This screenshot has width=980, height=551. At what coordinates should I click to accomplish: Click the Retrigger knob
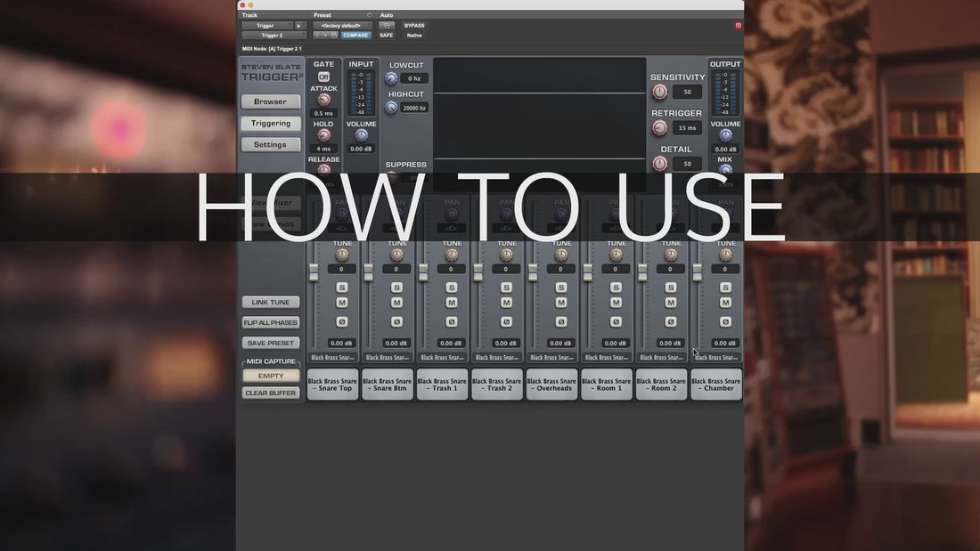[659, 128]
